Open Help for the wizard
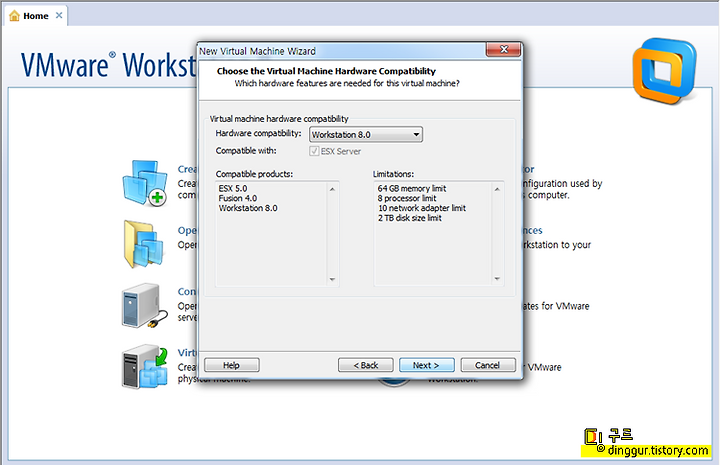 (231, 365)
